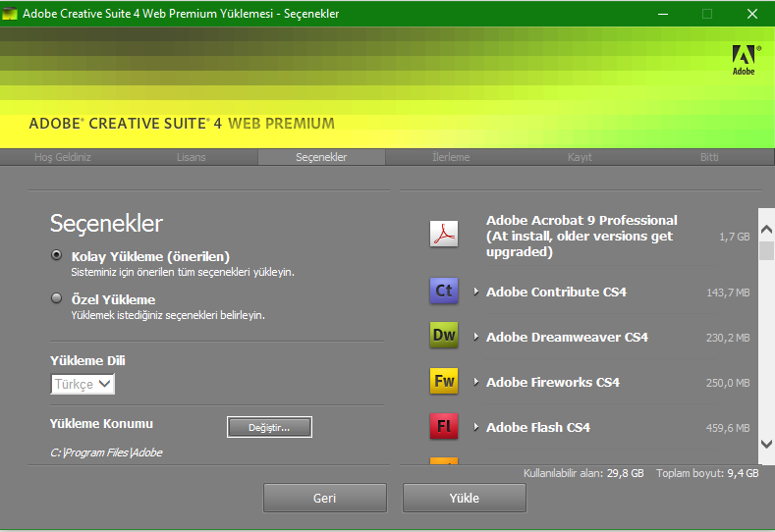Click the Yükle button
This screenshot has height=532, width=775.
click(464, 498)
